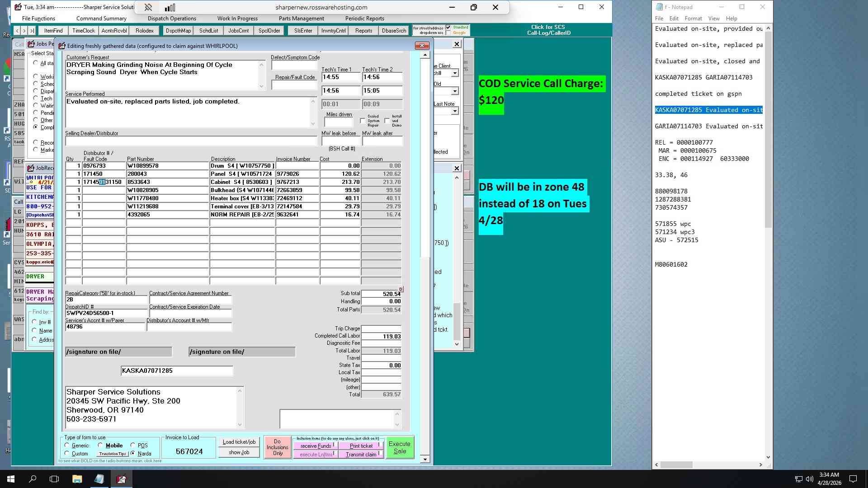Click the Transmit claim button
This screenshot has height=488, width=868.
(361, 455)
